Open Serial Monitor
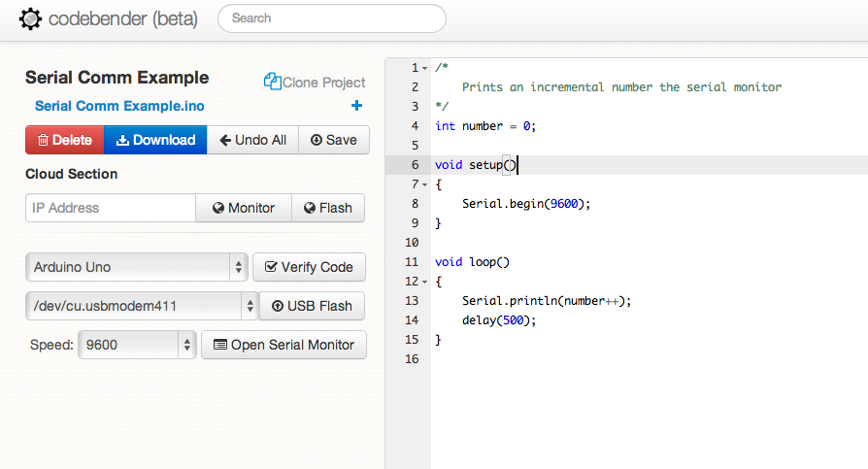Screen dimensions: 868x469 pos(284,345)
